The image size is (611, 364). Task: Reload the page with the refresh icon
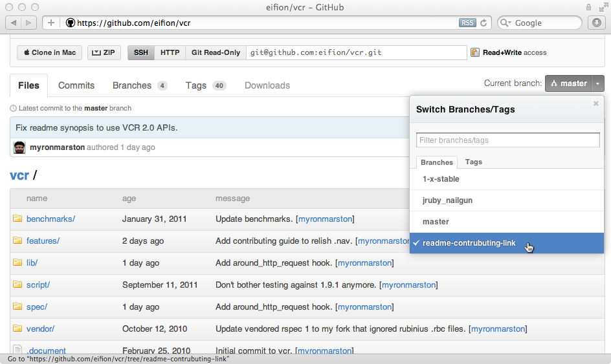483,23
